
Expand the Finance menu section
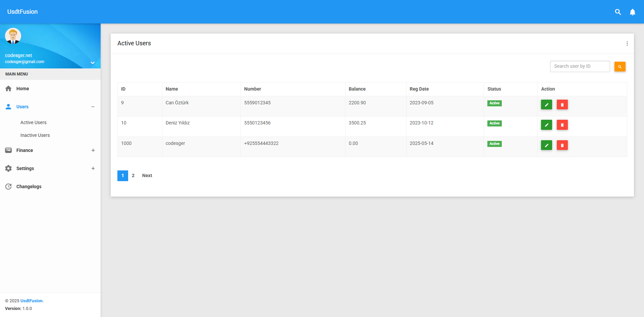(x=93, y=150)
